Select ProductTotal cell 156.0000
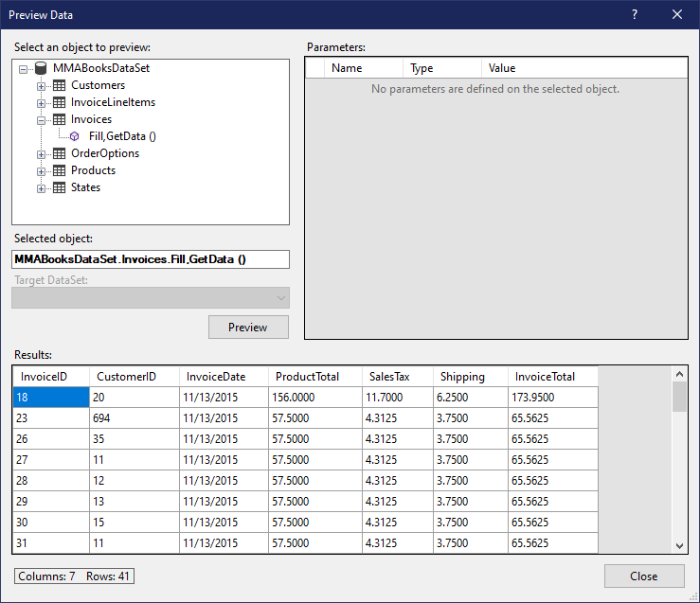The image size is (700, 603). 315,398
